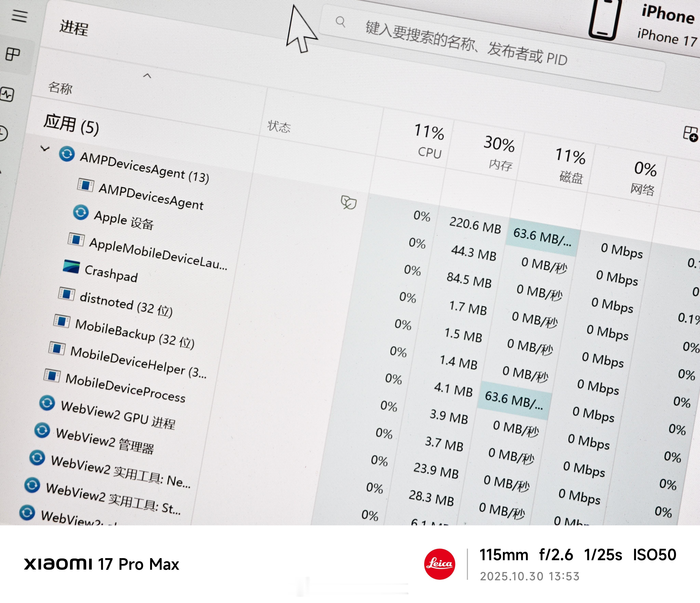Collapse the AMPDevicesAgent (13) group
The image size is (700, 603).
pos(45,148)
